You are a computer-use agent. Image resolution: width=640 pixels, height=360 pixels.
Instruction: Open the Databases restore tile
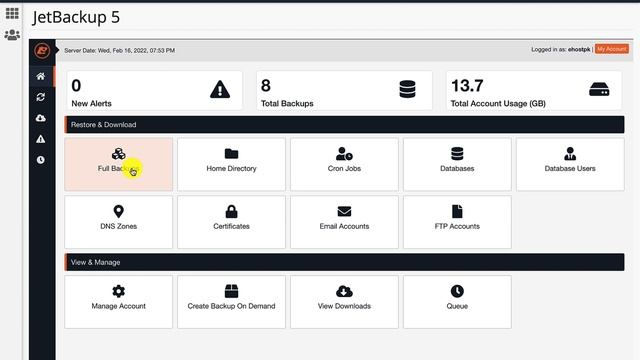point(457,164)
